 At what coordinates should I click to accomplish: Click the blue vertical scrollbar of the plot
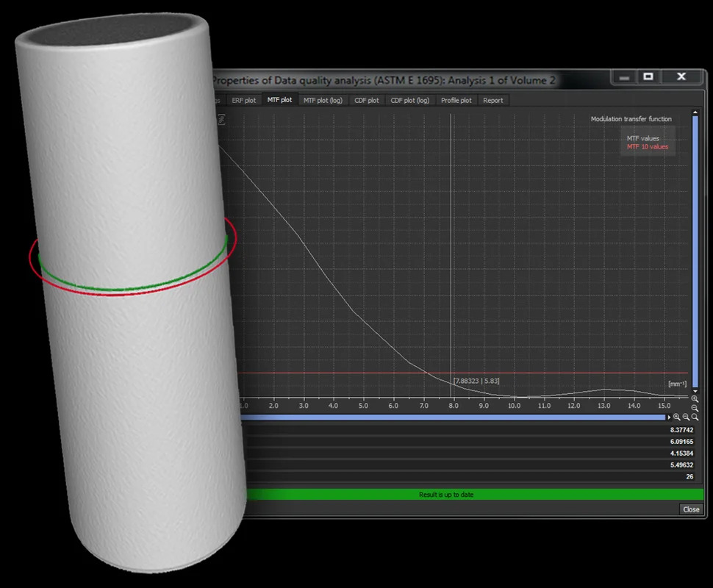695,251
